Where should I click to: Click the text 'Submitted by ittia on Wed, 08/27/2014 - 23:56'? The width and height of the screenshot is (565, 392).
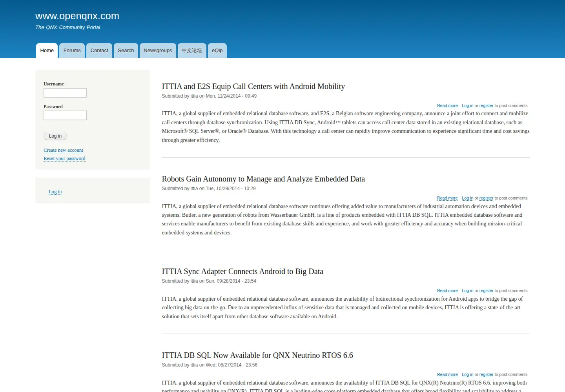pyautogui.click(x=210, y=365)
